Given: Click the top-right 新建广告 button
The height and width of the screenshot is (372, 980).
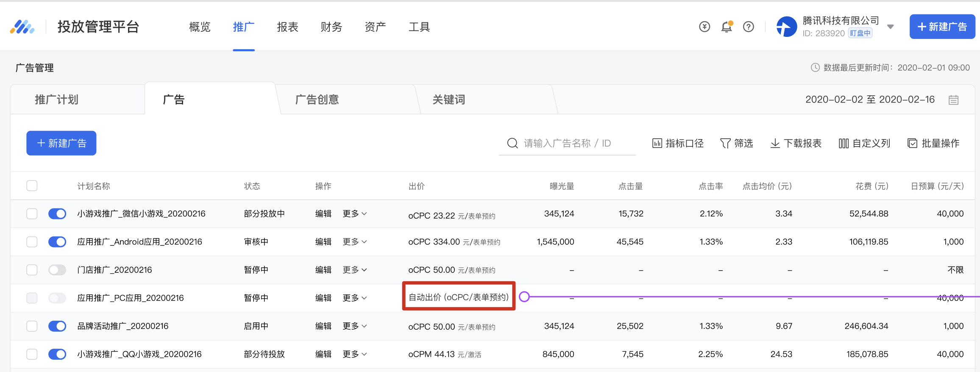Looking at the screenshot, I should tap(942, 27).
